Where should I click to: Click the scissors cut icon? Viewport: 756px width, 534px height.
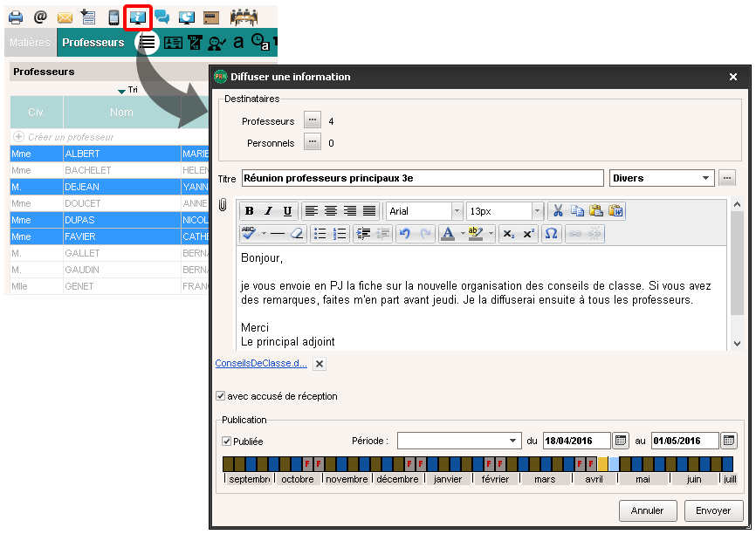[558, 210]
